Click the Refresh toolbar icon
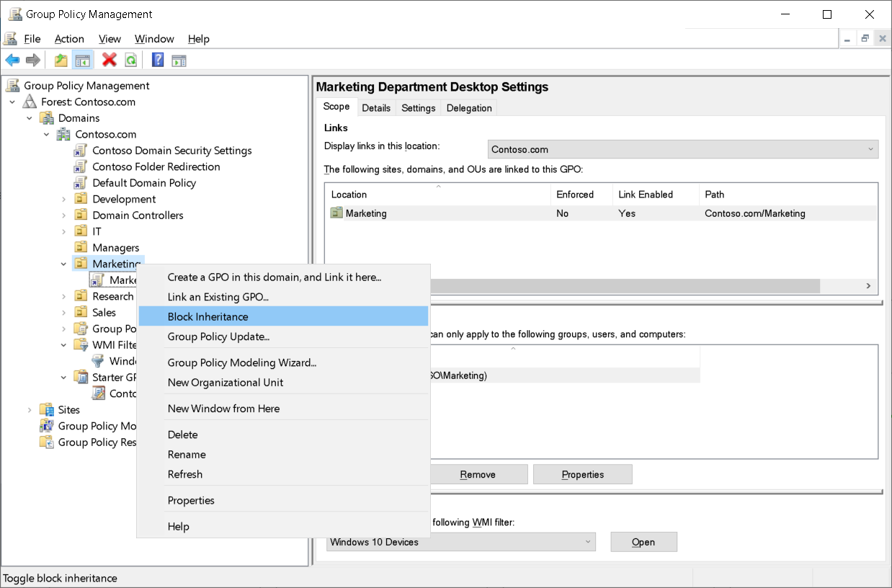 click(130, 60)
